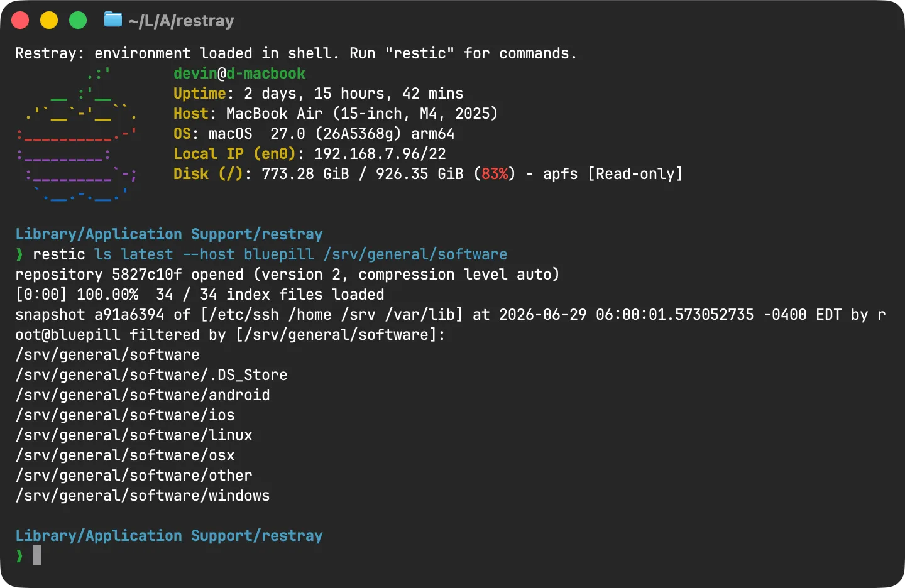Viewport: 905px width, 588px height.
Task: Click the Local IP address 192.168.7.96/22
Action: (380, 154)
